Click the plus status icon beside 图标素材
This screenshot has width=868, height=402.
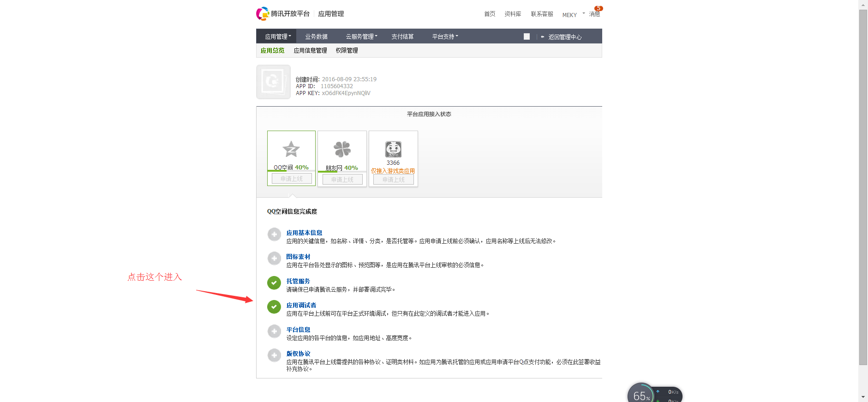[x=274, y=258]
